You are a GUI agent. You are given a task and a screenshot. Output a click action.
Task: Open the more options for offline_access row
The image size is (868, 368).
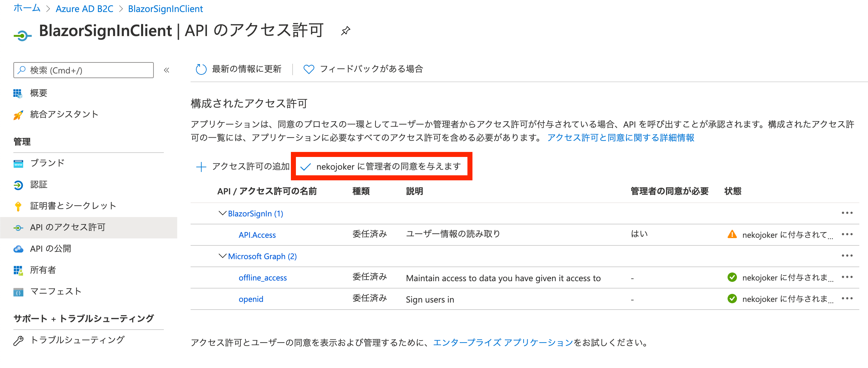coord(847,277)
